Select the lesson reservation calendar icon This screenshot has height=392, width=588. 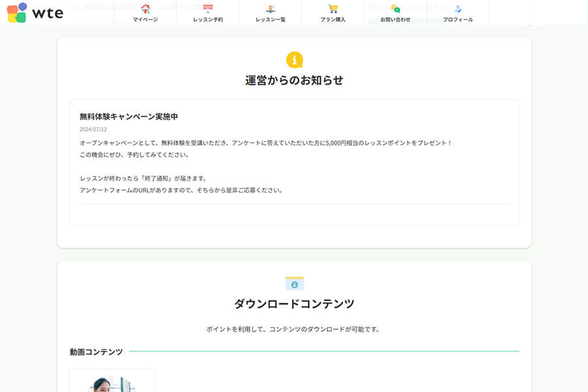point(208,8)
